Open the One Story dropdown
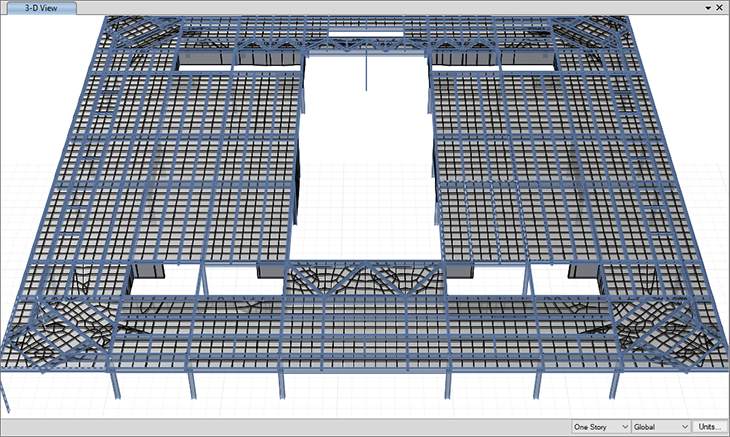Screen dimensions: 730x437 click(600, 427)
